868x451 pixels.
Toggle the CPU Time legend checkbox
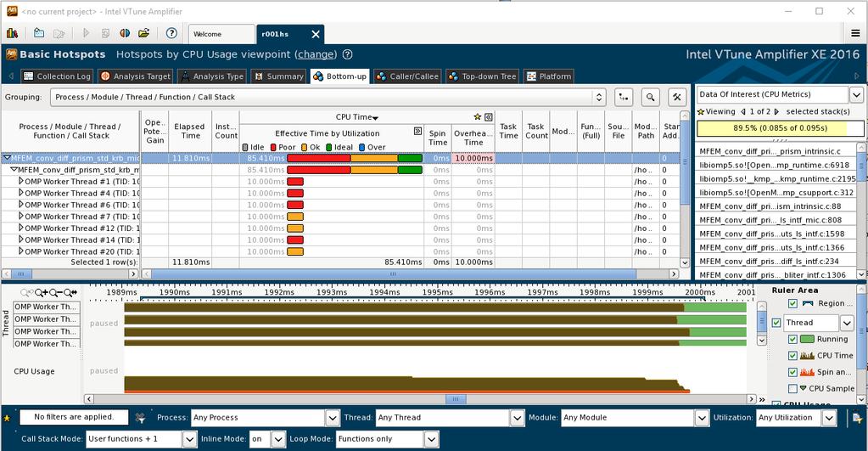pos(792,356)
